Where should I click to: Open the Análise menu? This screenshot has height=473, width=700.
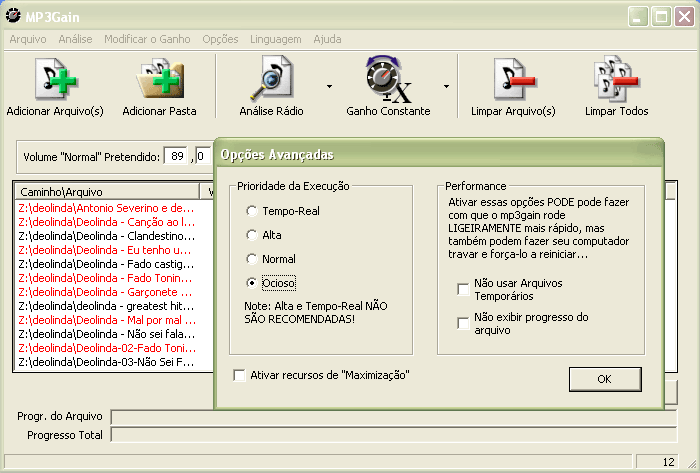click(x=75, y=39)
